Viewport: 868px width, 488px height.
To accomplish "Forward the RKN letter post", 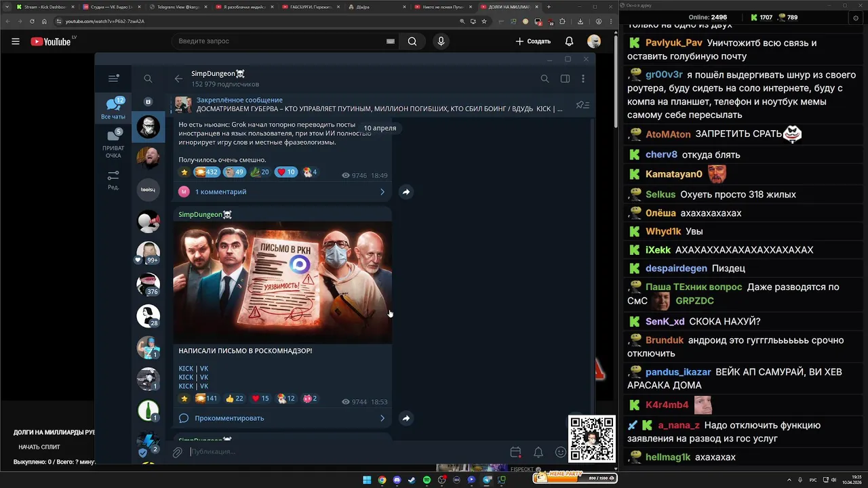I will [406, 418].
